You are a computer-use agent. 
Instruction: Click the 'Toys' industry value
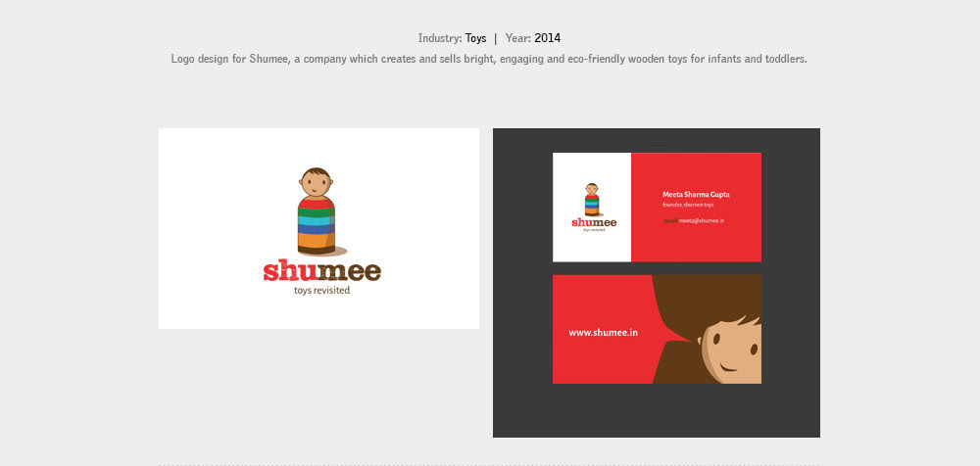point(475,39)
